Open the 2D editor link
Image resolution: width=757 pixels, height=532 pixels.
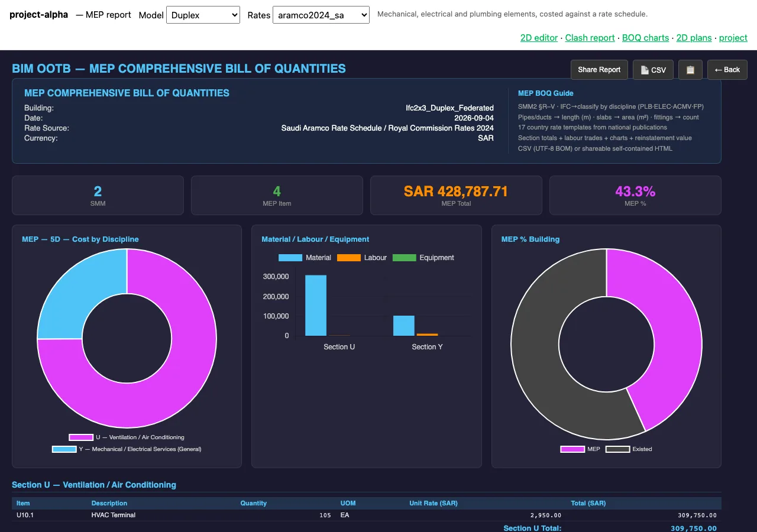[x=539, y=38]
